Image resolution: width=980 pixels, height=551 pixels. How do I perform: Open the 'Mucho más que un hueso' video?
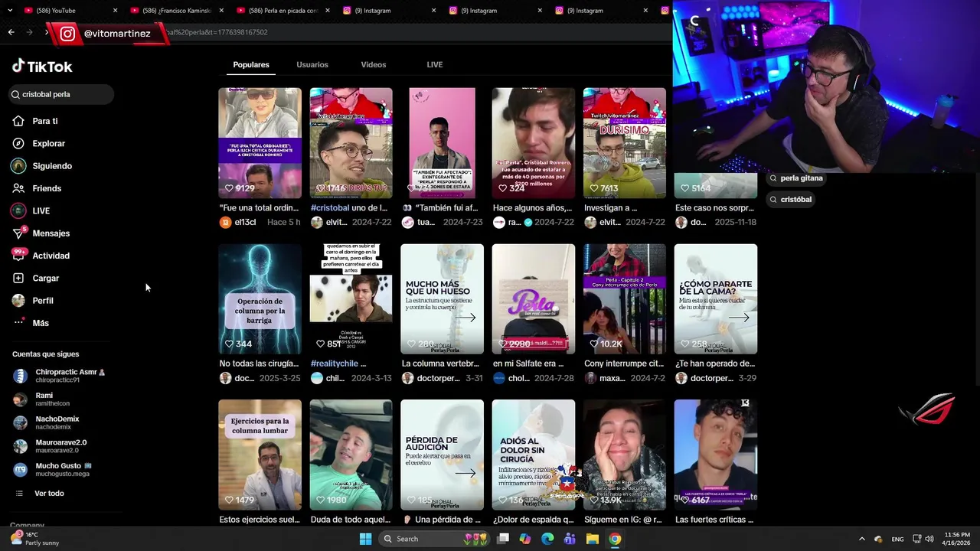[442, 299]
